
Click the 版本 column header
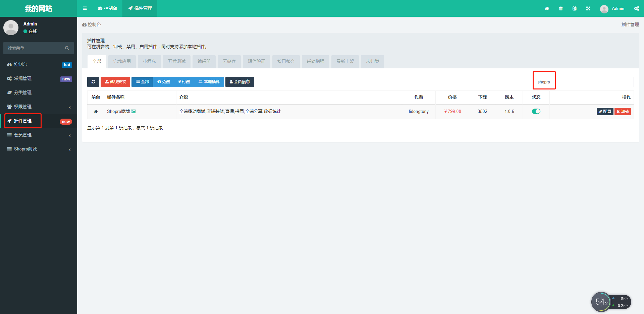click(x=509, y=97)
